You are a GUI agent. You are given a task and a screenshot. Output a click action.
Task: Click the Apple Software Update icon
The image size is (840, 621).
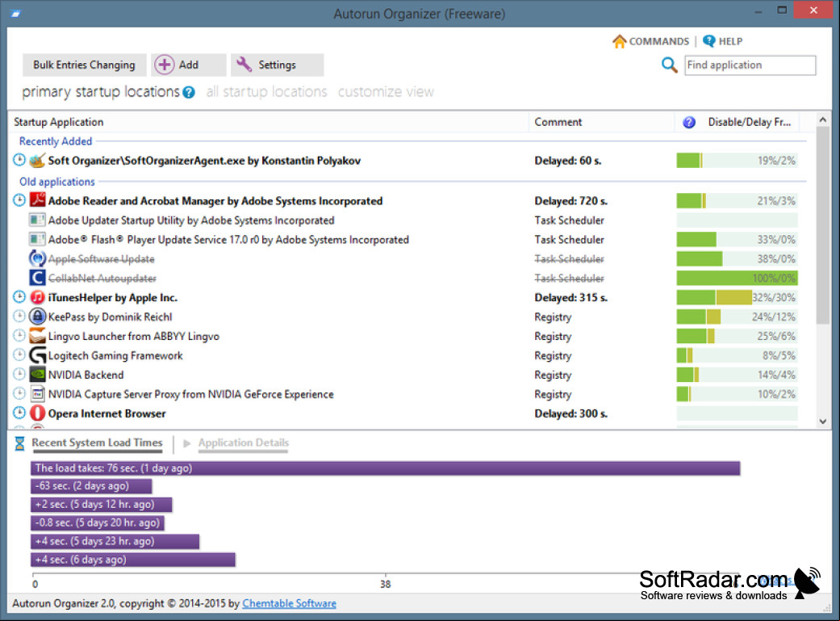pyautogui.click(x=37, y=258)
